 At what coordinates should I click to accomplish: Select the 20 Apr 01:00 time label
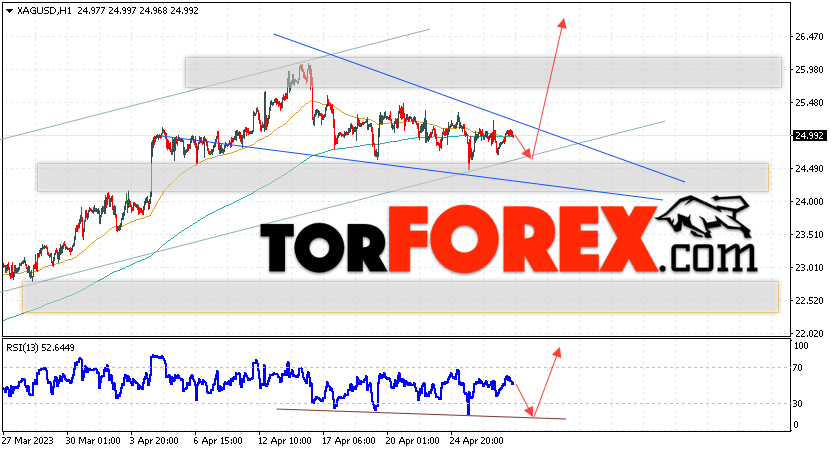coord(412,441)
